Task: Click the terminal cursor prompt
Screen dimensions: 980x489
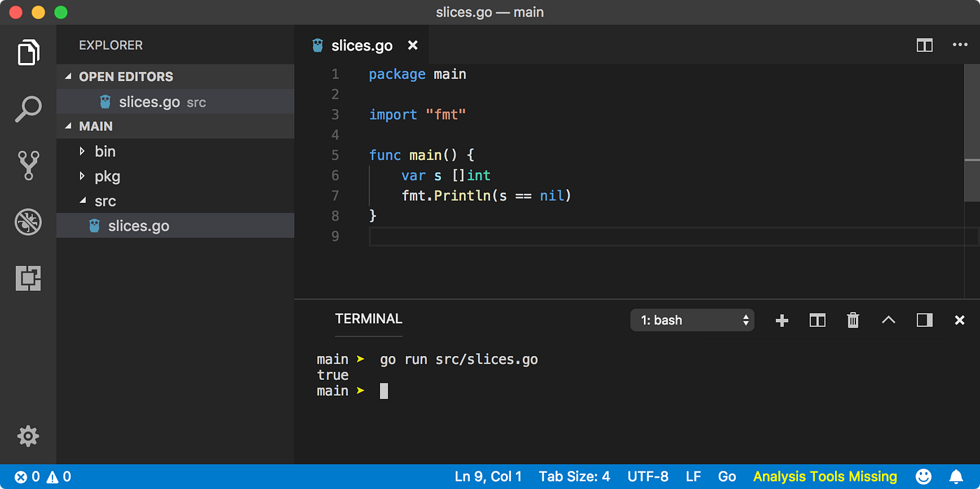Action: pos(384,391)
